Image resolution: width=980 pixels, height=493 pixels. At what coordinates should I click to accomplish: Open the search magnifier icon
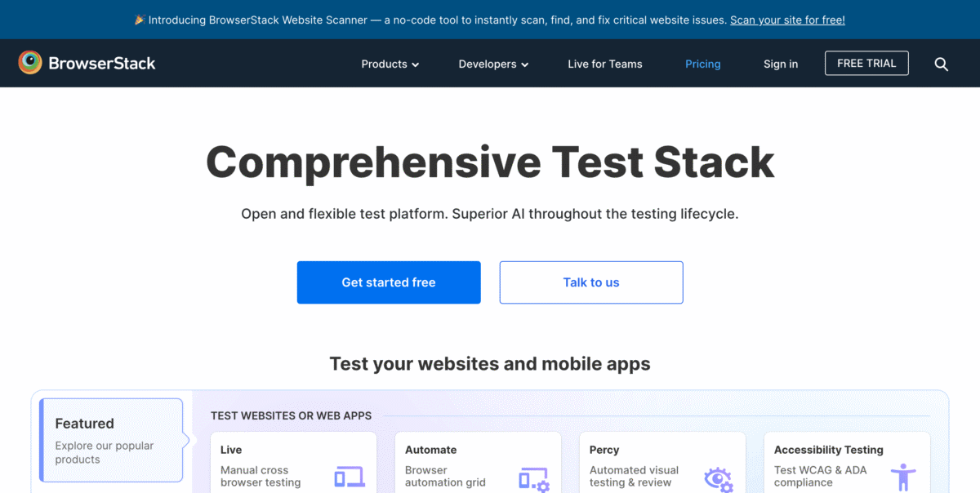click(x=941, y=63)
